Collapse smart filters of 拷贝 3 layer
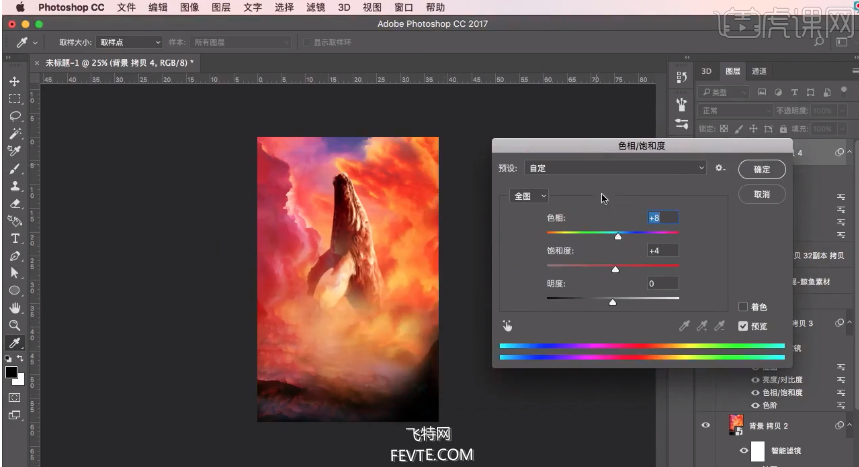This screenshot has width=859, height=467. pos(850,323)
